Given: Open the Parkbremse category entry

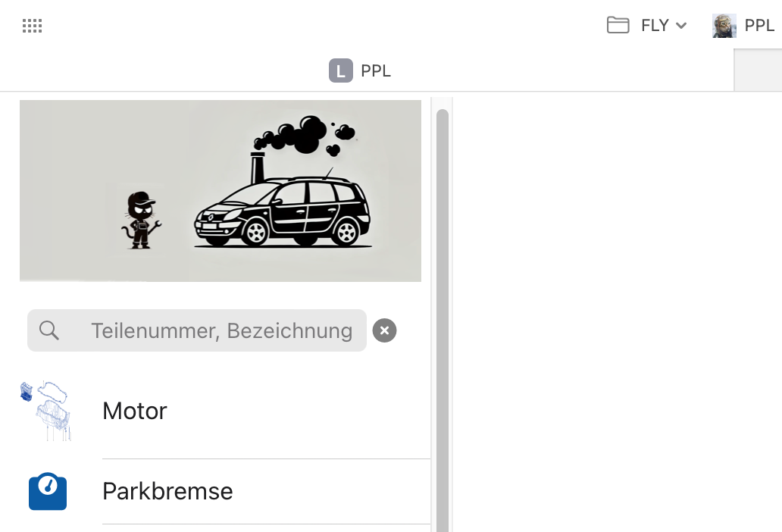Looking at the screenshot, I should coord(225,491).
